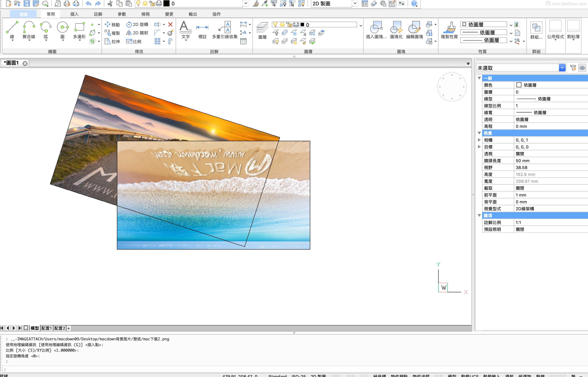588x377 pixels.
Task: Open print preview from top toolbar
Action: [x=58, y=3]
